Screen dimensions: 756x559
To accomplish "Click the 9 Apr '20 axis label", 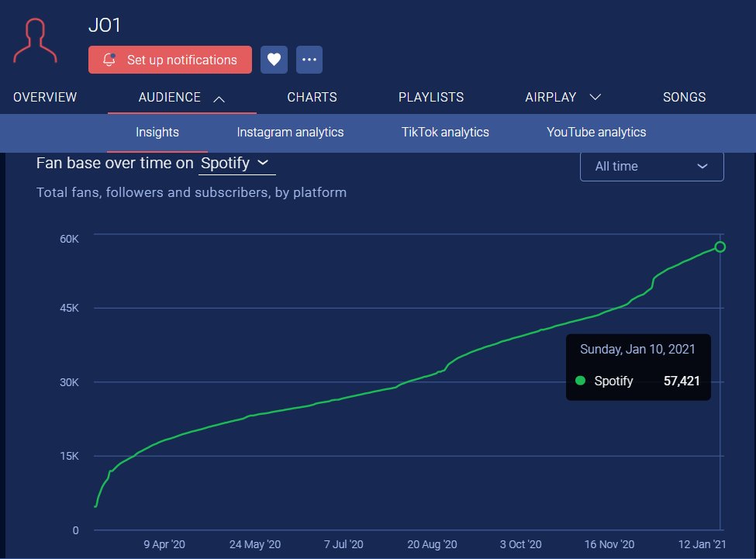I will click(164, 544).
